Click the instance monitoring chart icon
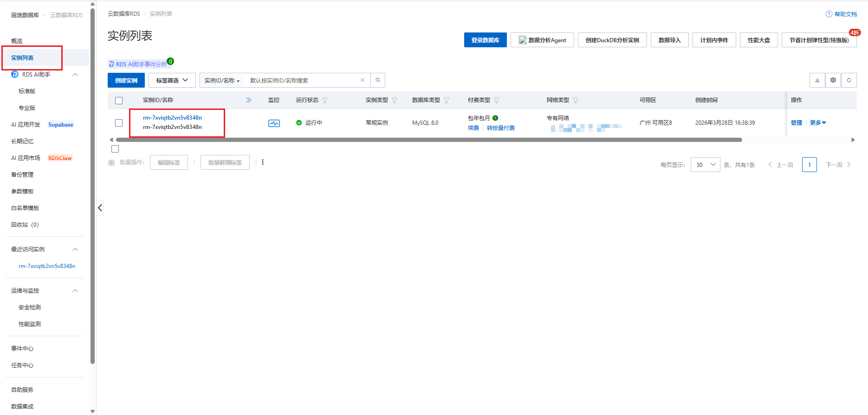This screenshot has height=415, width=868. coord(274,123)
